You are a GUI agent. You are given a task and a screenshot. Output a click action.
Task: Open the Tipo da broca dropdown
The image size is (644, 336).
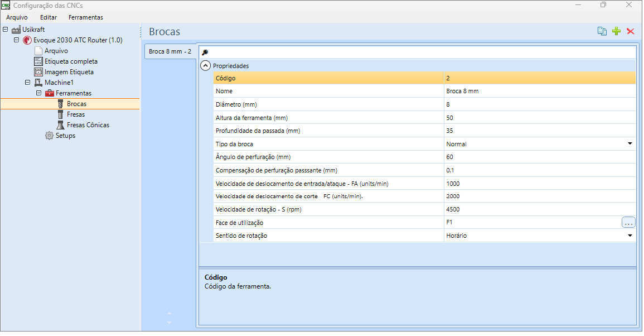tap(630, 144)
